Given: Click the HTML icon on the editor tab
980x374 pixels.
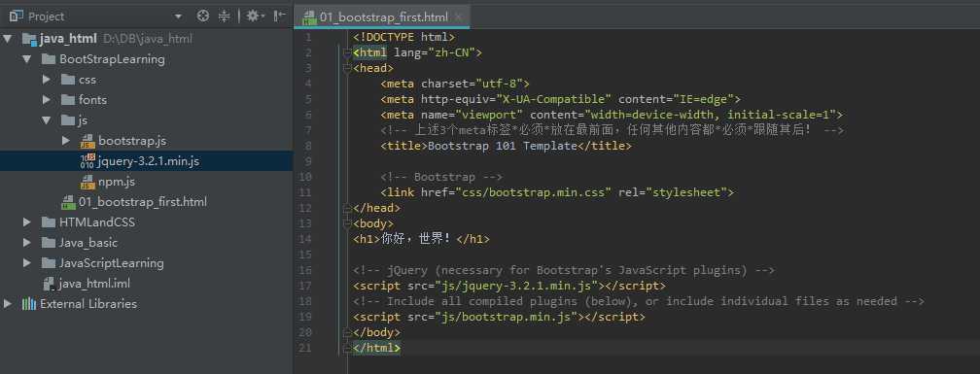Looking at the screenshot, I should [x=309, y=17].
